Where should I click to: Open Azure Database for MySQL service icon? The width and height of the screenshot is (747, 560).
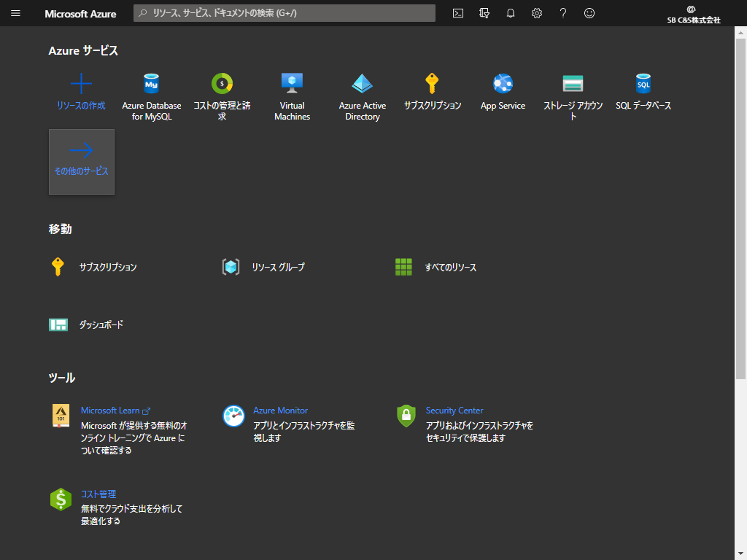(x=152, y=83)
